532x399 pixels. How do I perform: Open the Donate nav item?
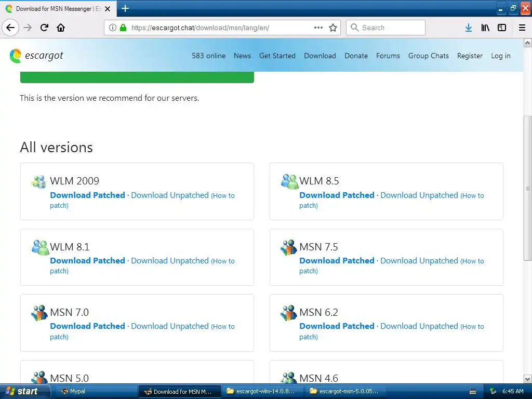pyautogui.click(x=356, y=56)
